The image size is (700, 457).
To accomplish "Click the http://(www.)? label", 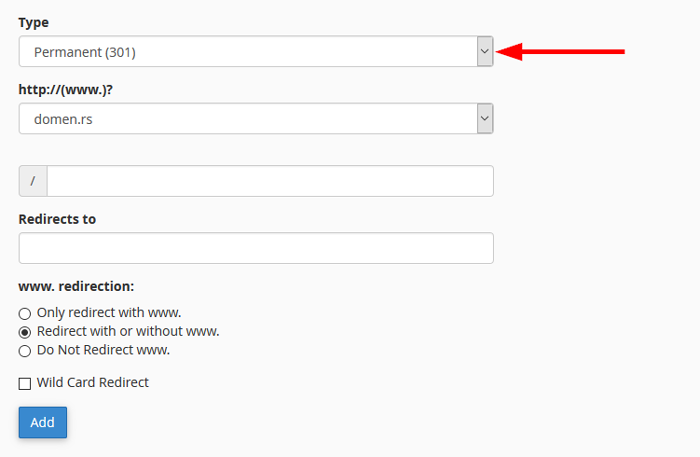I will (x=66, y=90).
